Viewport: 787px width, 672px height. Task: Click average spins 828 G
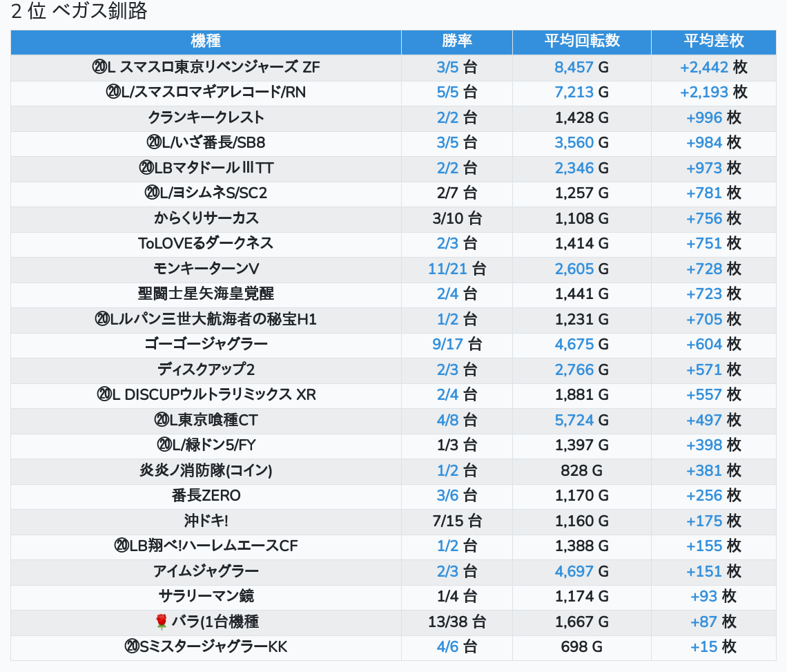[582, 470]
